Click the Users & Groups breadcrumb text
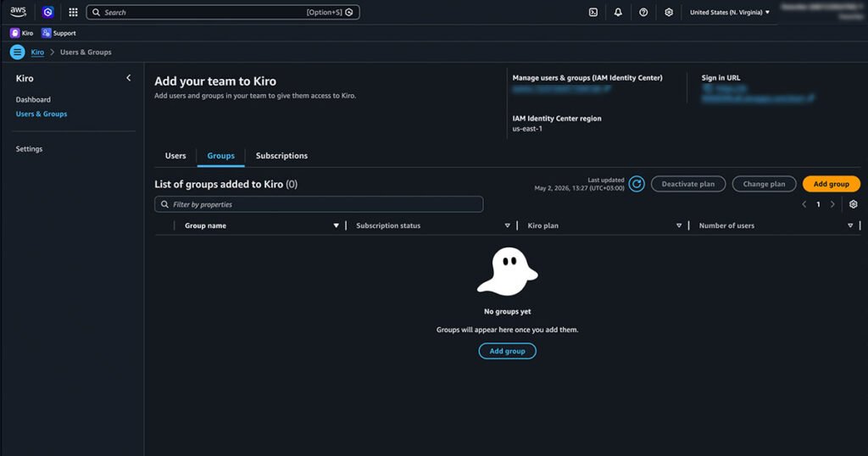This screenshot has height=456, width=868. tap(86, 52)
